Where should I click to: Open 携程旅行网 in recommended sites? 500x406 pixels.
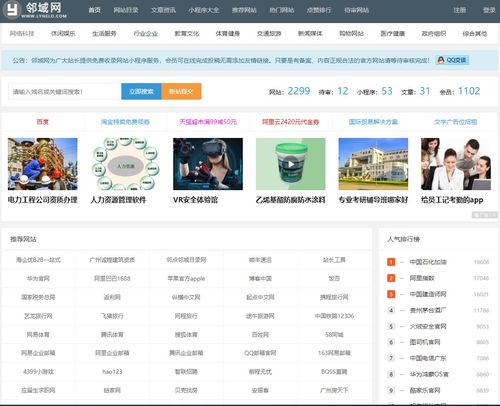coord(334,297)
